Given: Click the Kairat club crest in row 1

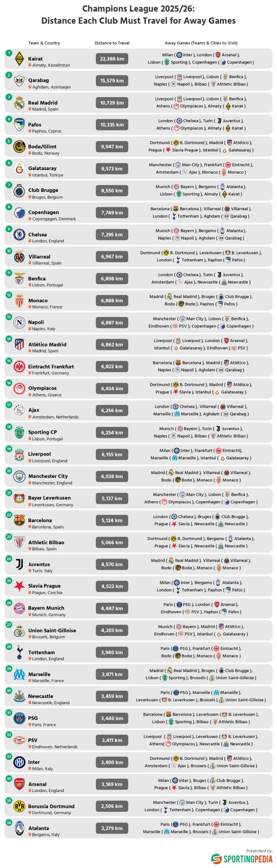Looking at the screenshot, I should (x=19, y=59).
